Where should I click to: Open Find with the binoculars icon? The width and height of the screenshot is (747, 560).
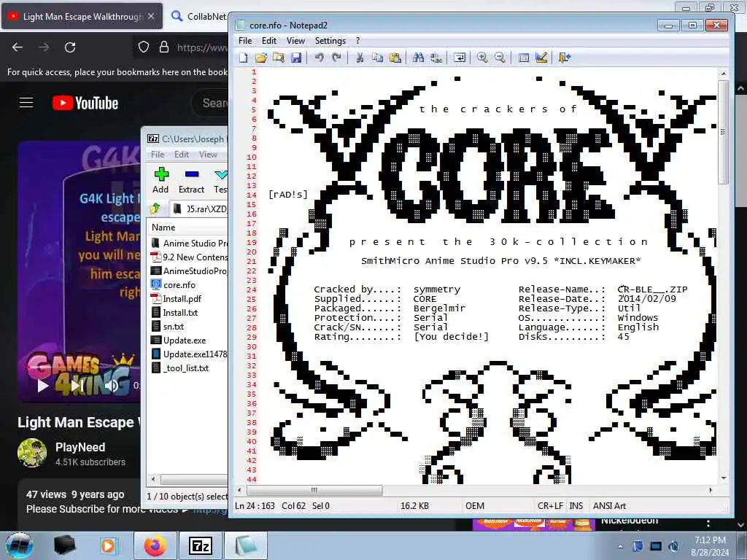coord(418,58)
